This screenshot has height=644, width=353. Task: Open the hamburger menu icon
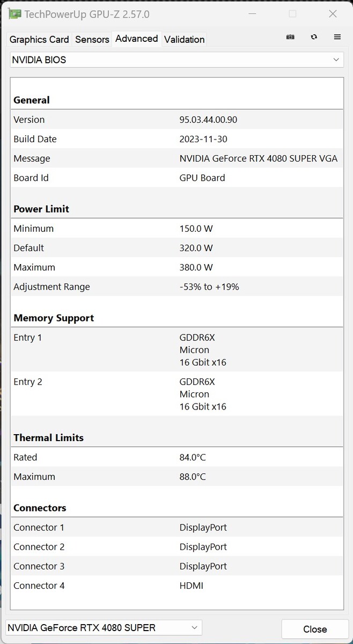click(337, 37)
